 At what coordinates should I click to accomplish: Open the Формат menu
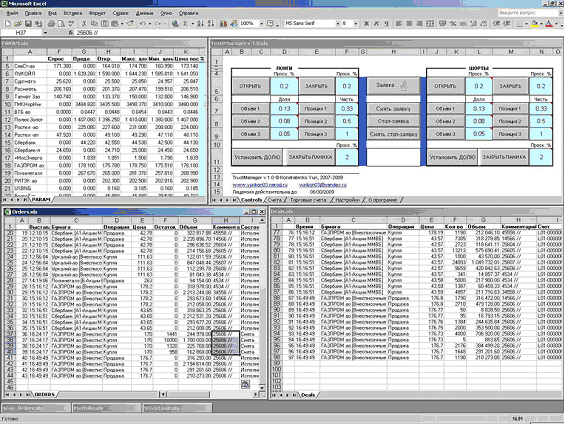[97, 13]
